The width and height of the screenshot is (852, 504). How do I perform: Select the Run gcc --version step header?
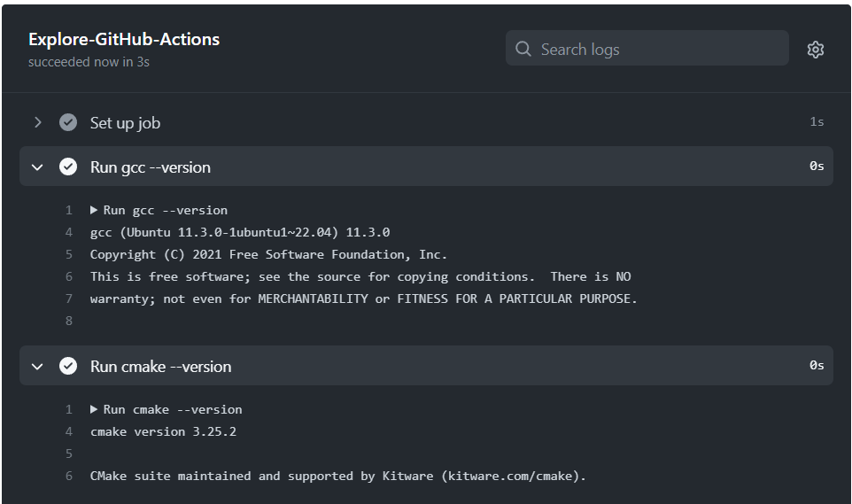[426, 167]
